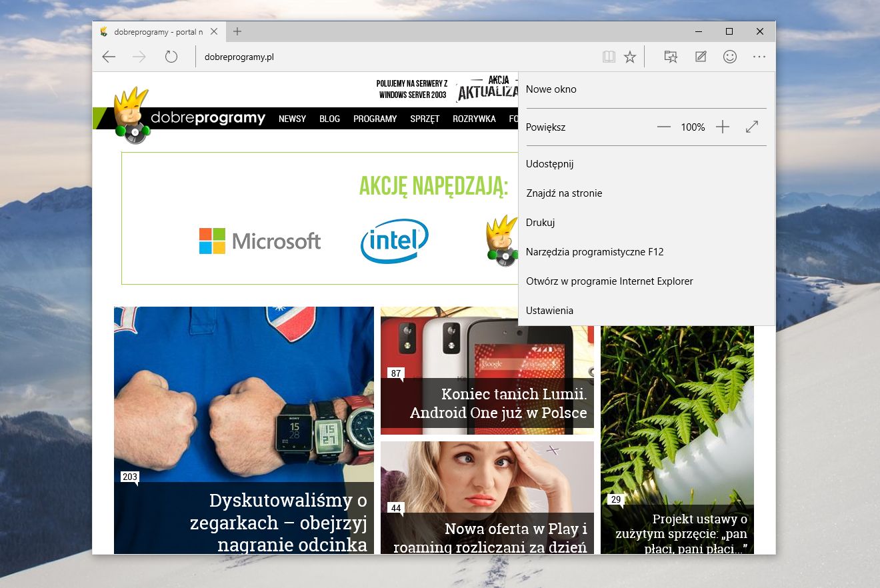Select Nowe okno menu item
This screenshot has height=588, width=880.
click(647, 89)
